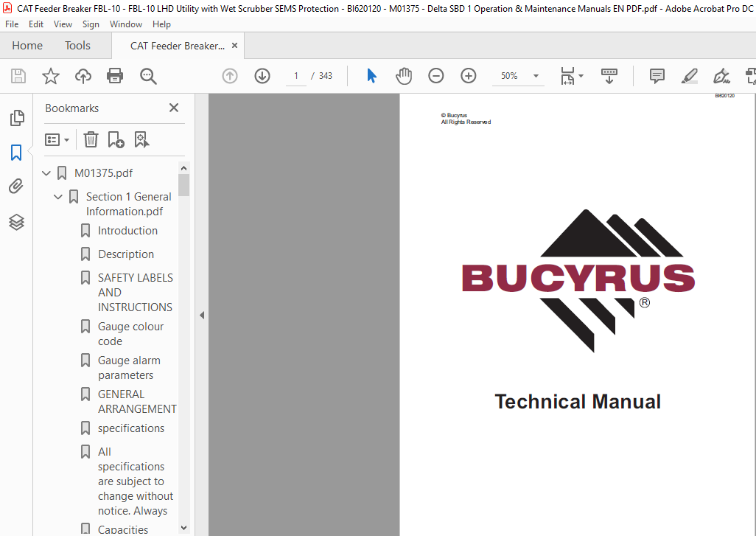Click the Fit width page icon

[567, 76]
